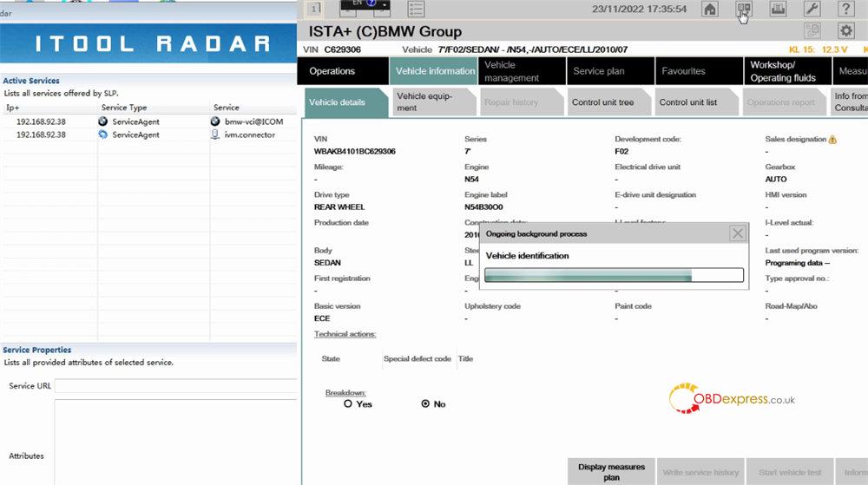Open the Vehicle equipment sub-tab
The image size is (868, 485).
pyautogui.click(x=433, y=102)
